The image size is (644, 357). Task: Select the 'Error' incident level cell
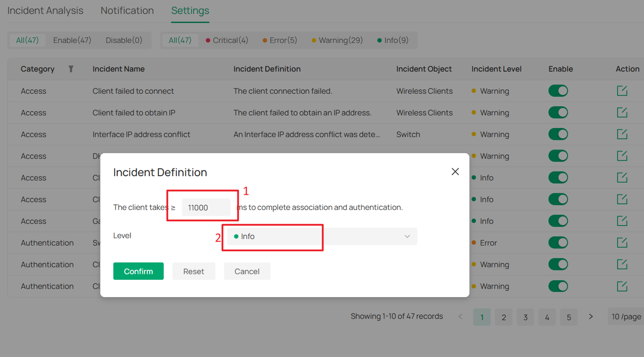[x=484, y=242]
